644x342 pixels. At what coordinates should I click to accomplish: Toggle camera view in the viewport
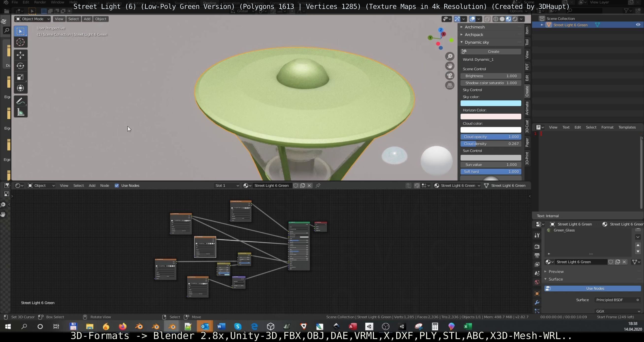pyautogui.click(x=449, y=76)
